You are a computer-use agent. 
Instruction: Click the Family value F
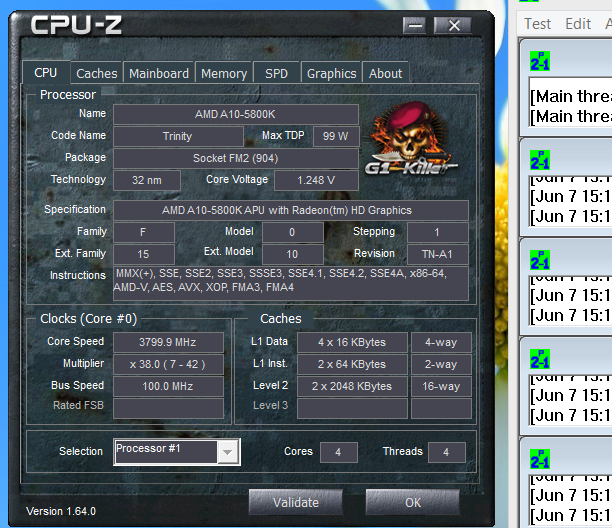[144, 233]
